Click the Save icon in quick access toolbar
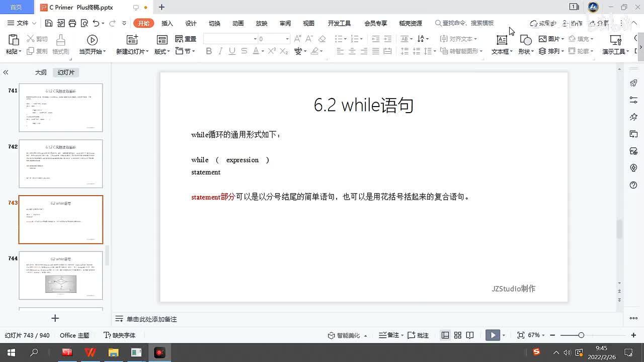The height and width of the screenshot is (362, 644). [49, 23]
